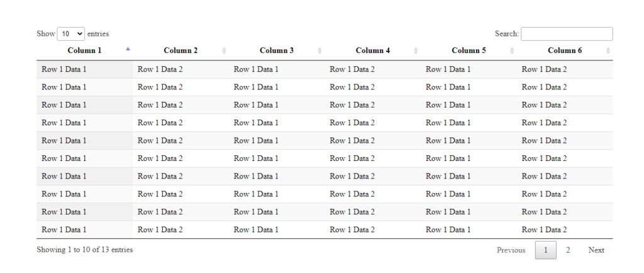The height and width of the screenshot is (273, 644).
Task: Go to the Previous page
Action: tap(511, 250)
